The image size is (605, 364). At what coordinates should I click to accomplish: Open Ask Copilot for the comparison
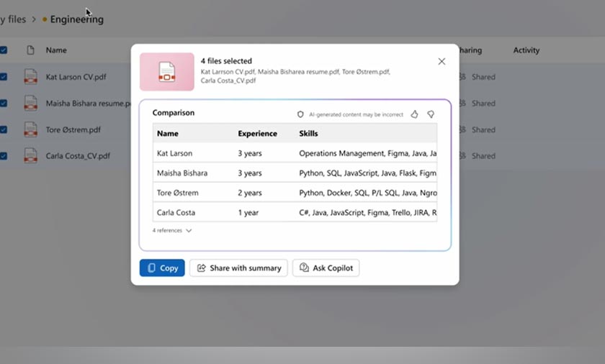coord(326,268)
